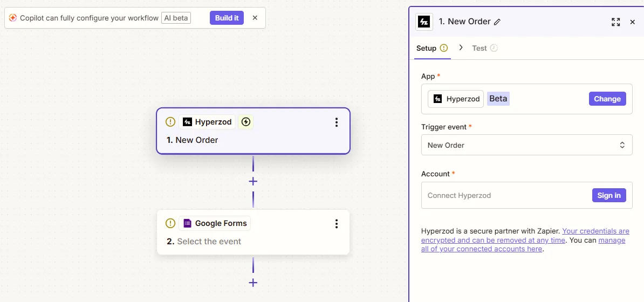Click the Beta label in App field

[498, 99]
